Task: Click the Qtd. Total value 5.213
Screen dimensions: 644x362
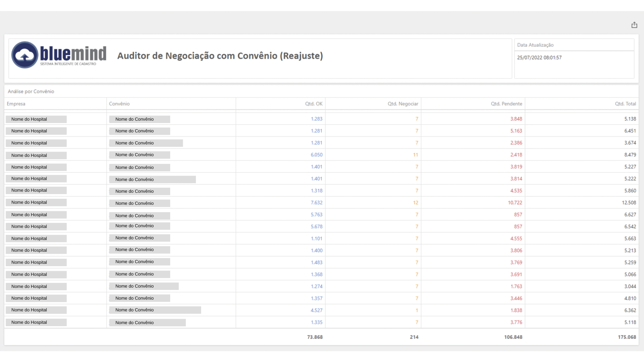Action: [x=630, y=251]
